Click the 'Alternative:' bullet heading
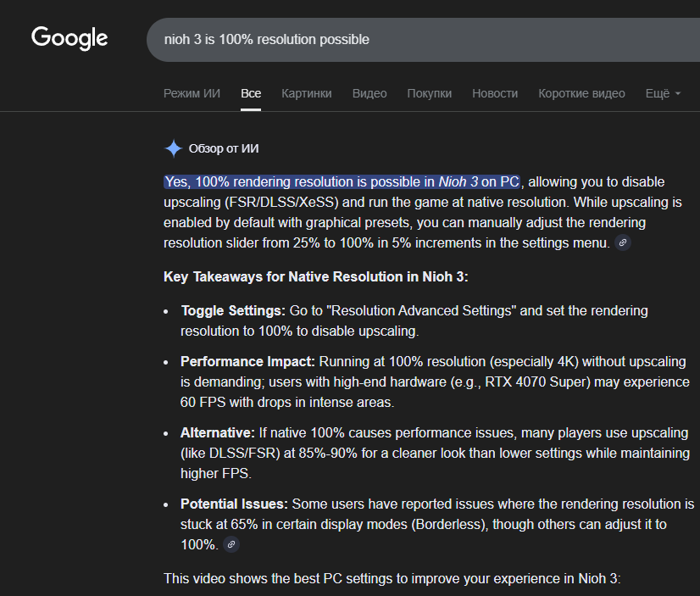 coord(218,432)
